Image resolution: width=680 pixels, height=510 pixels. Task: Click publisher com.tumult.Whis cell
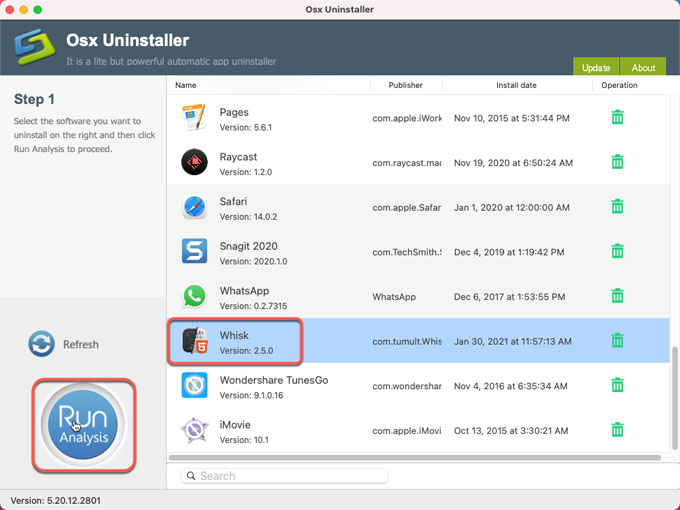407,342
